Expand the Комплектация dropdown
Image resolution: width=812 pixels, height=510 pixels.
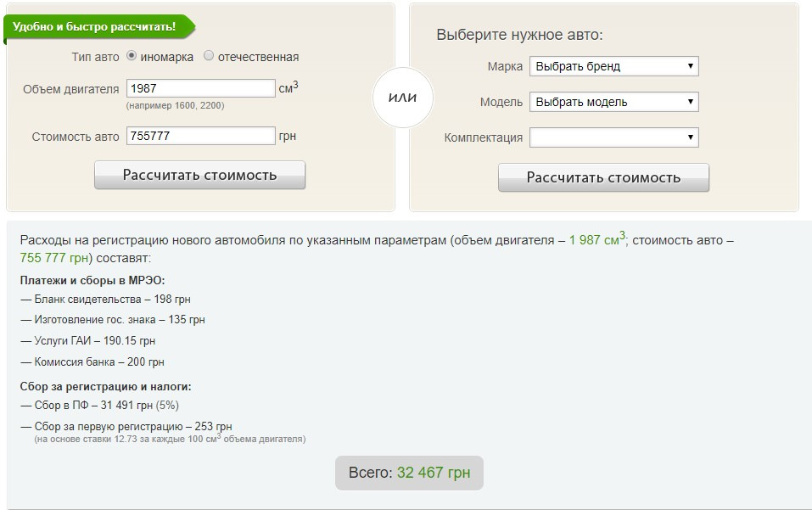click(613, 137)
